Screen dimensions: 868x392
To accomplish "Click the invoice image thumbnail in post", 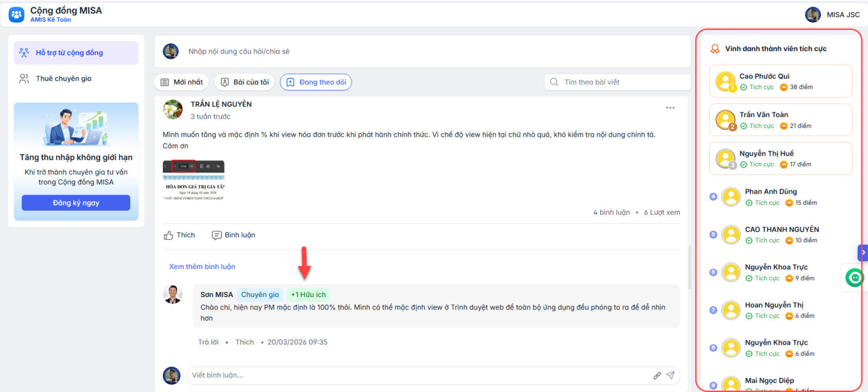I will 194,181.
